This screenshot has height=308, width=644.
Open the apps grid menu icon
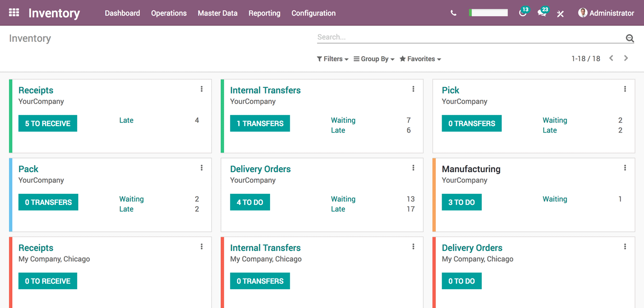click(x=14, y=13)
